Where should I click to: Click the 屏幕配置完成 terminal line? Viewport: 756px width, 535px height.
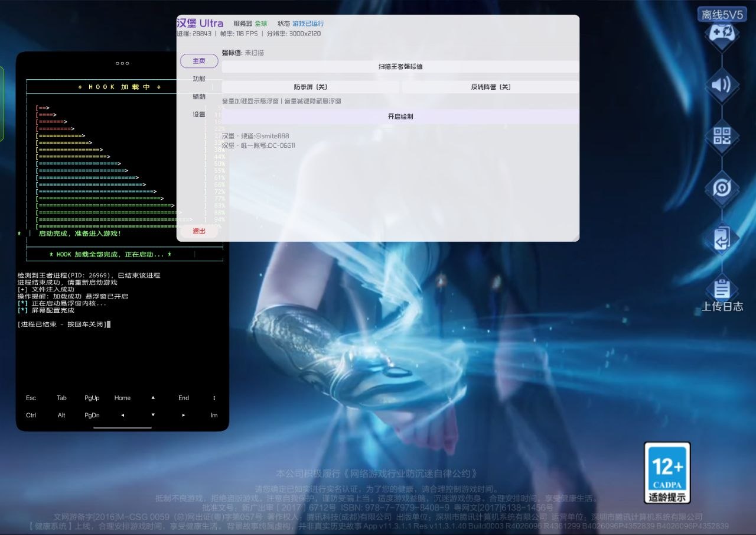46,310
